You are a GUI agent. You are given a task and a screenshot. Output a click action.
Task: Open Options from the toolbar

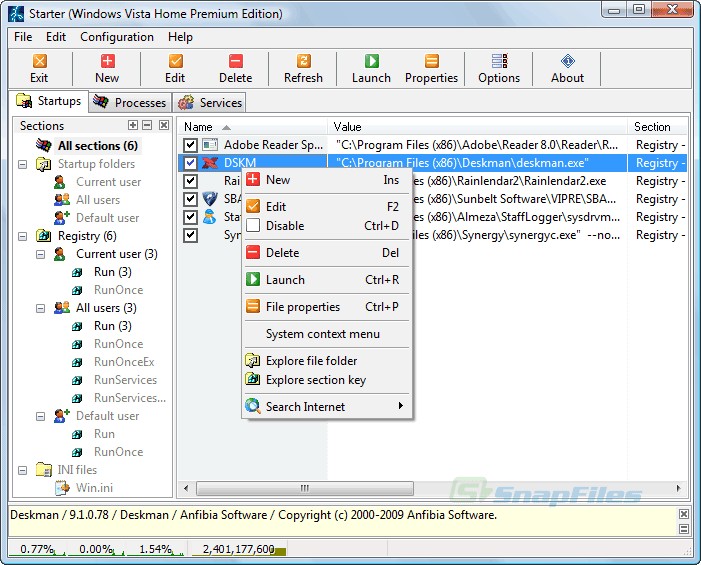tap(499, 68)
